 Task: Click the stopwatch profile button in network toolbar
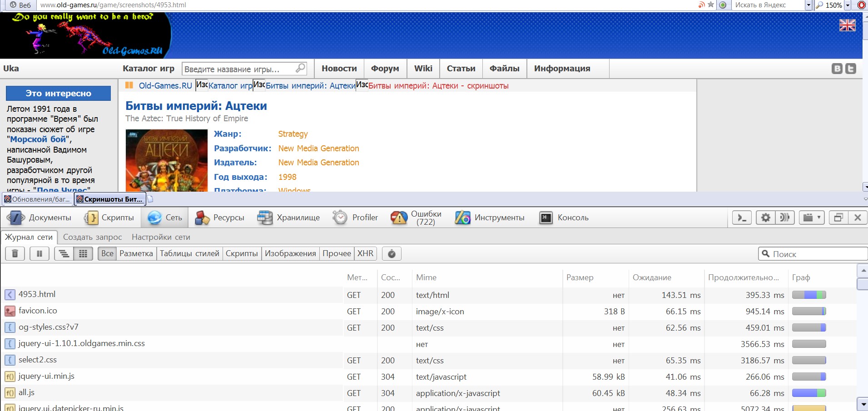pos(392,253)
